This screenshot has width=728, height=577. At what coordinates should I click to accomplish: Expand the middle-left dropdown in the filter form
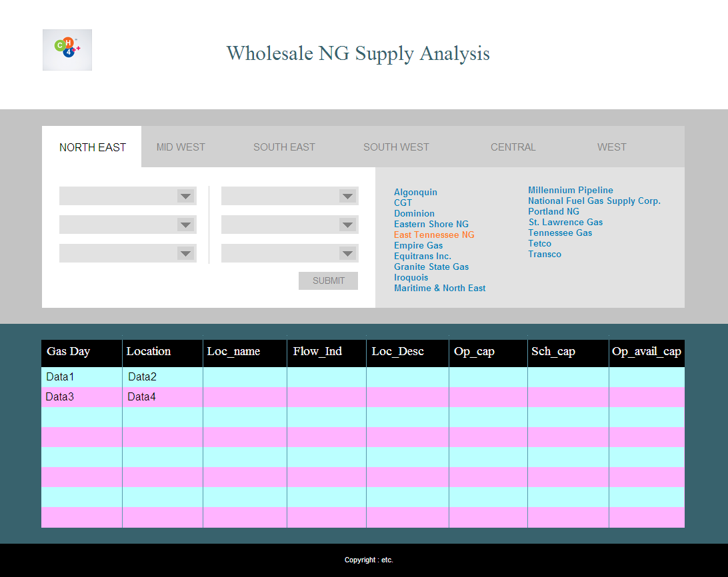pos(127,225)
